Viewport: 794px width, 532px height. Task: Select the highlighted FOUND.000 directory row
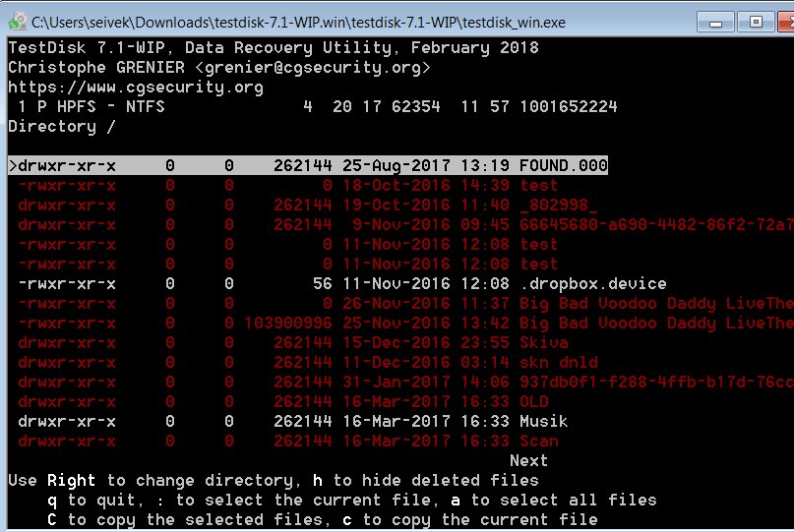[x=308, y=165]
